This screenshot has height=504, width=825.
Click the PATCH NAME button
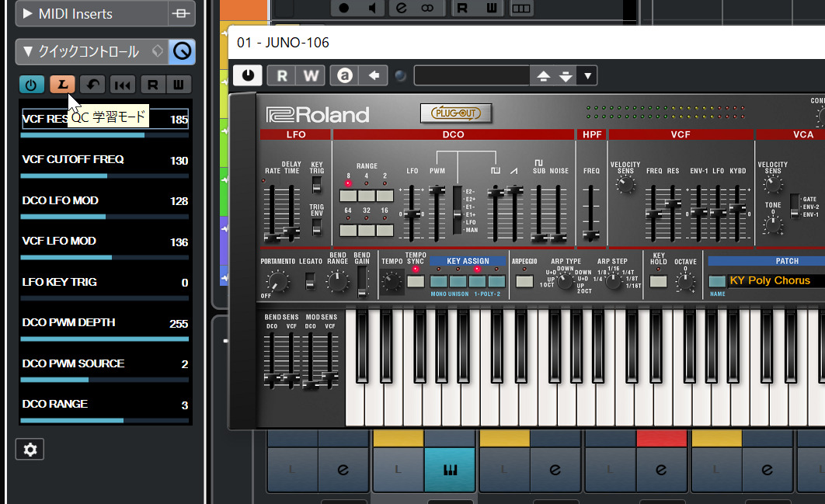click(717, 281)
